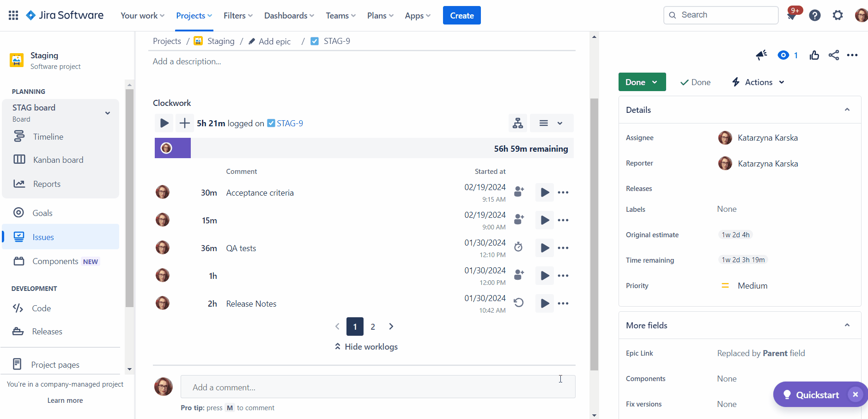This screenshot has width=868, height=419.
Task: Give feedback using the megaphone icon
Action: click(x=761, y=55)
